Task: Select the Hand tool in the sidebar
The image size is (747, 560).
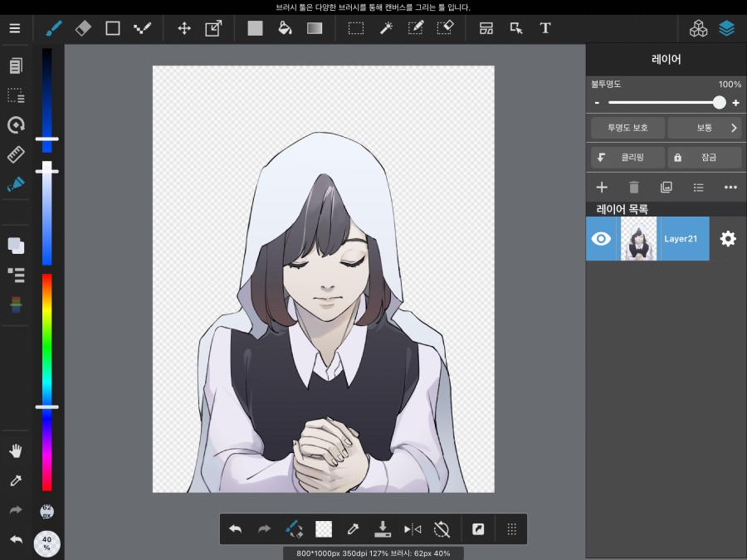Action: (x=15, y=450)
